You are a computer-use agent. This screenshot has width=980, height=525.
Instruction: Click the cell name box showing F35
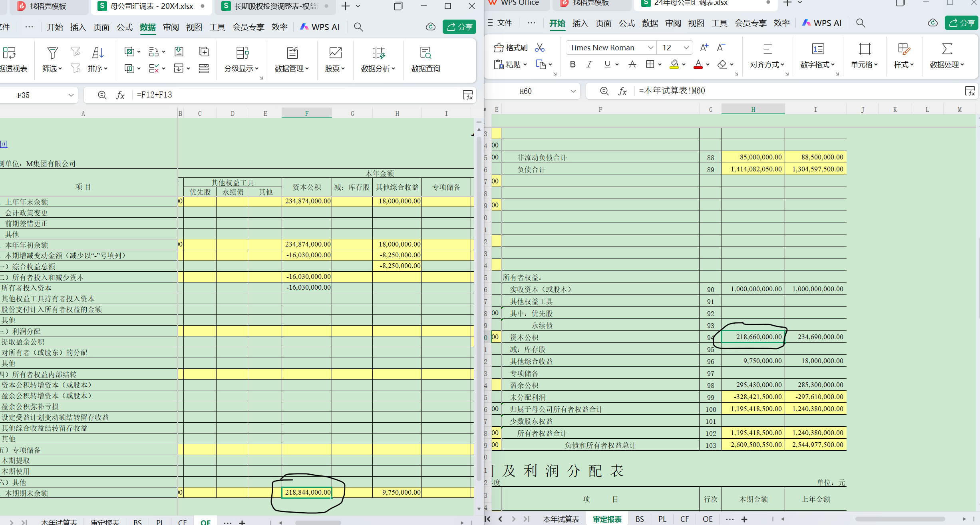[x=23, y=95]
